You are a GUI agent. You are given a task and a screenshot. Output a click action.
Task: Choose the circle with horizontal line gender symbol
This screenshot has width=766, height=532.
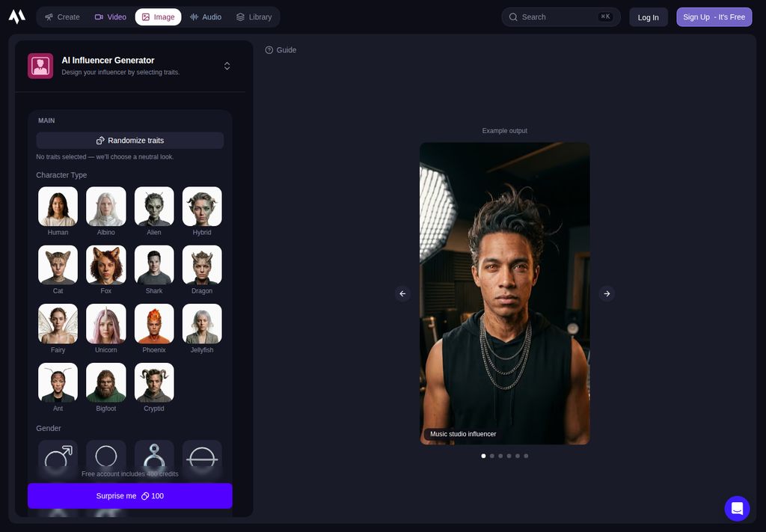coord(202,458)
